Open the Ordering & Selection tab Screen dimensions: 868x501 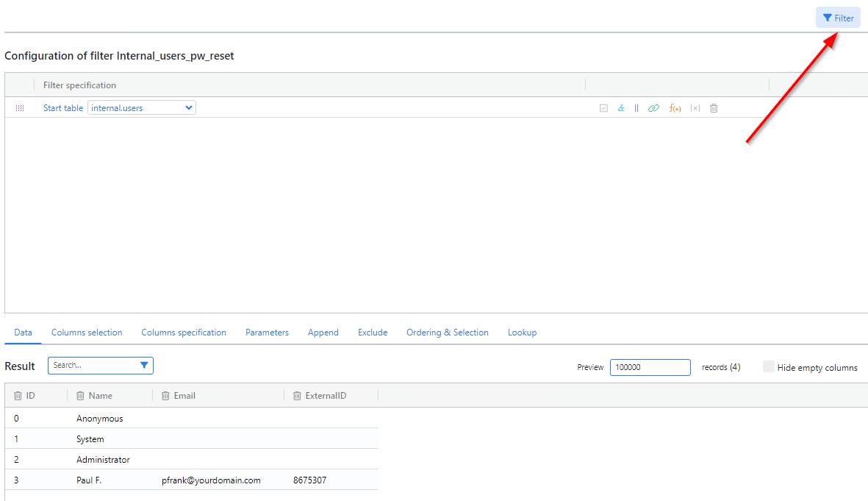tap(447, 333)
